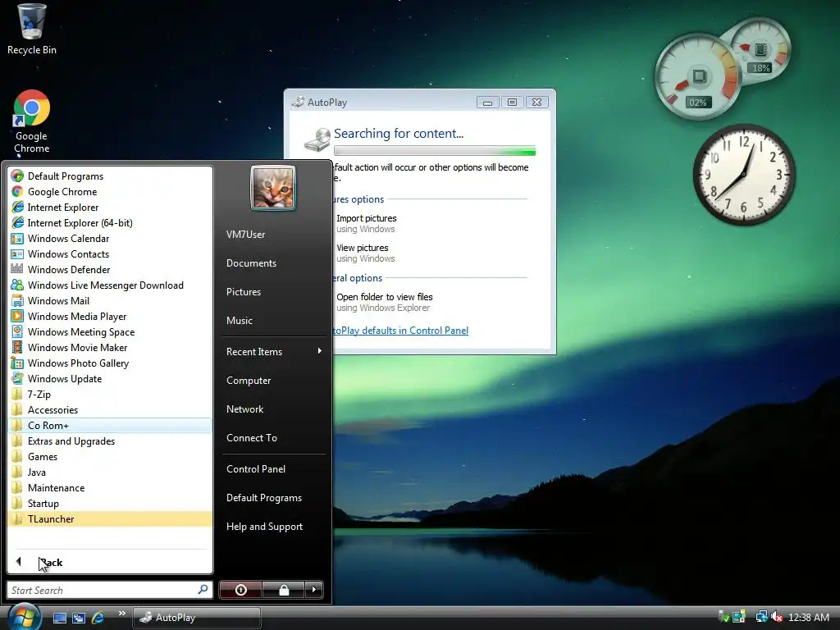The image size is (840, 630).
Task: Launch Internet Explorer from quick launch
Action: (98, 618)
